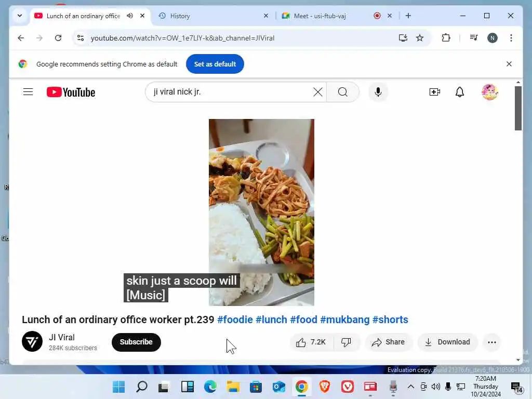Go back in Chrome
The height and width of the screenshot is (399, 532).
coord(21,38)
